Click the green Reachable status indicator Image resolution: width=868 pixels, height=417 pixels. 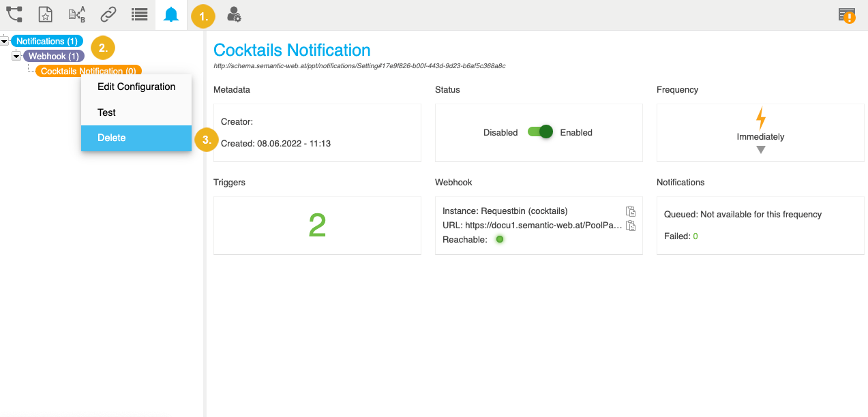point(500,239)
